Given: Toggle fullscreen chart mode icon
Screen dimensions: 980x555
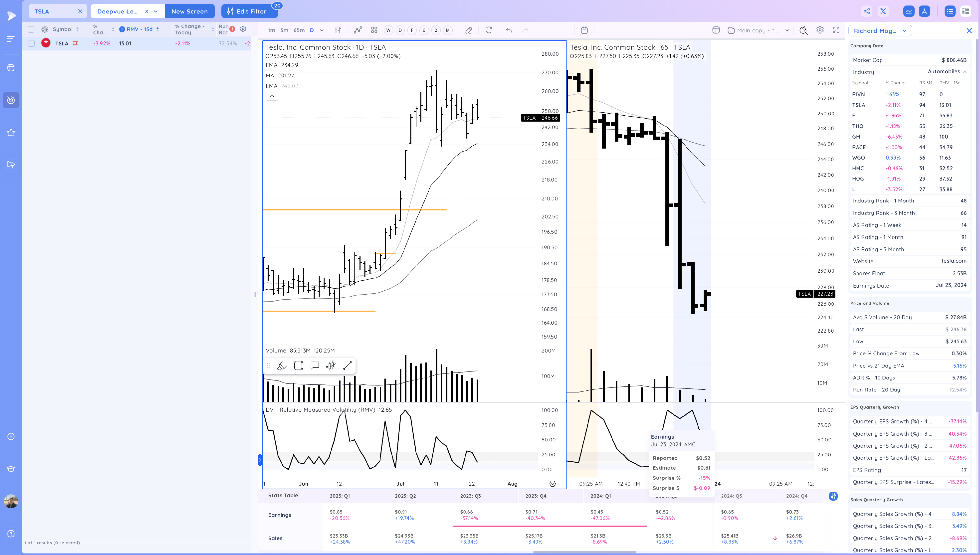Looking at the screenshot, I should (x=836, y=30).
